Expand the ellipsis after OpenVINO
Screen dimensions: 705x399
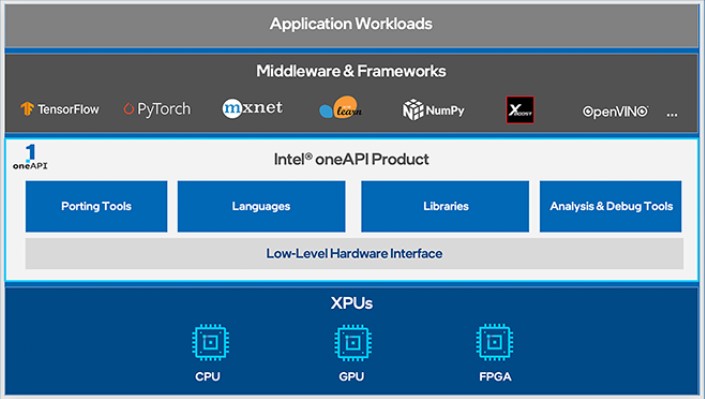(672, 115)
